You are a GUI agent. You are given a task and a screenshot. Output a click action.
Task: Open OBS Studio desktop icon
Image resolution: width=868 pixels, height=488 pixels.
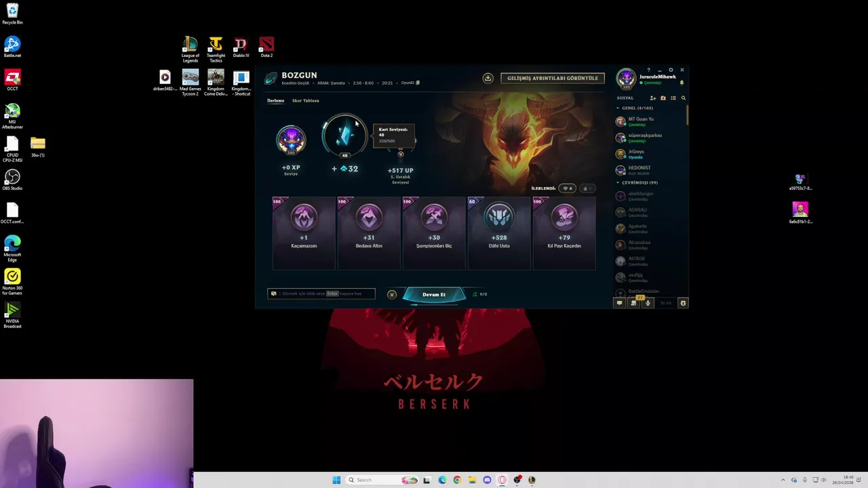pos(12,180)
